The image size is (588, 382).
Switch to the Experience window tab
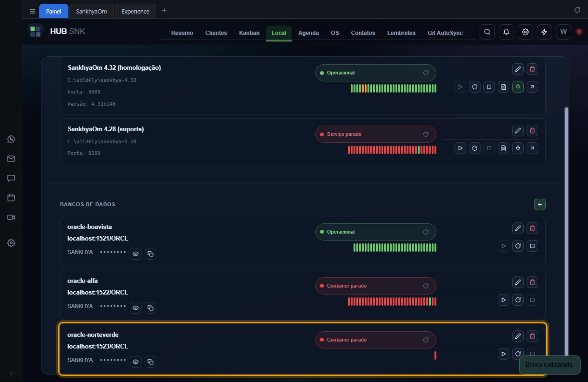click(135, 11)
